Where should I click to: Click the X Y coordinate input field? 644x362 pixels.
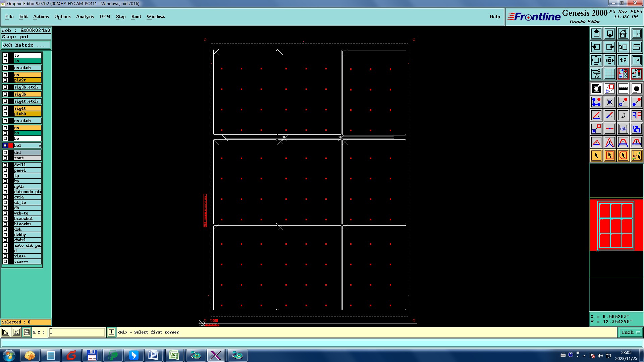[77, 332]
